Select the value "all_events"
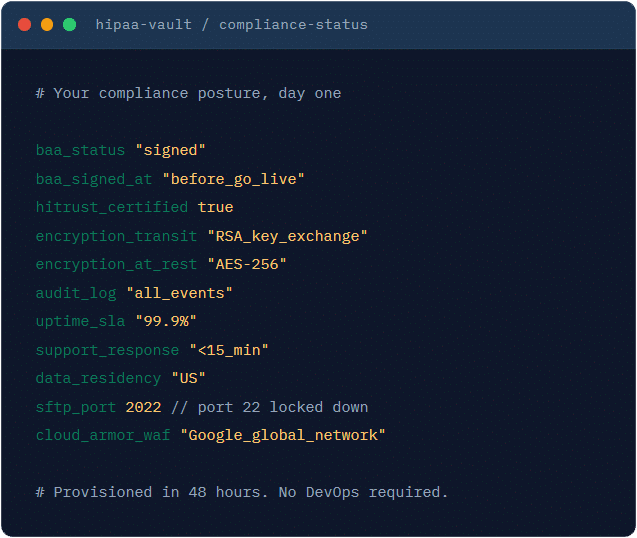This screenshot has height=538, width=637. pyautogui.click(x=180, y=293)
